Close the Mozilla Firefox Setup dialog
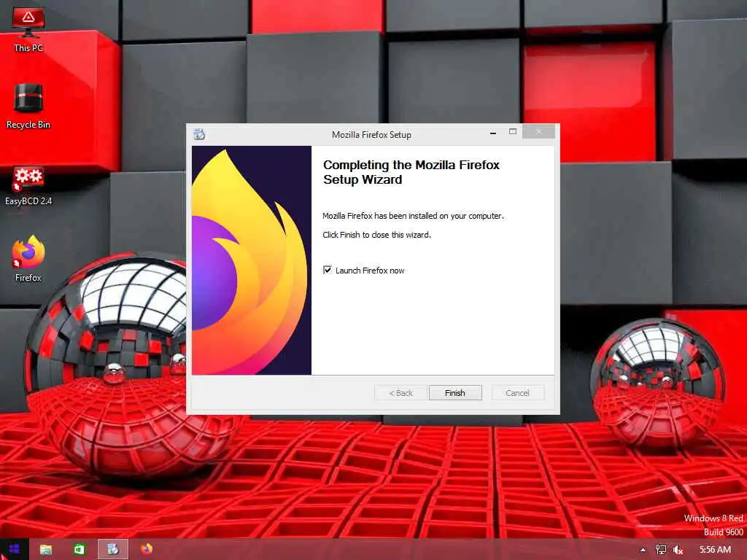 pyautogui.click(x=539, y=131)
